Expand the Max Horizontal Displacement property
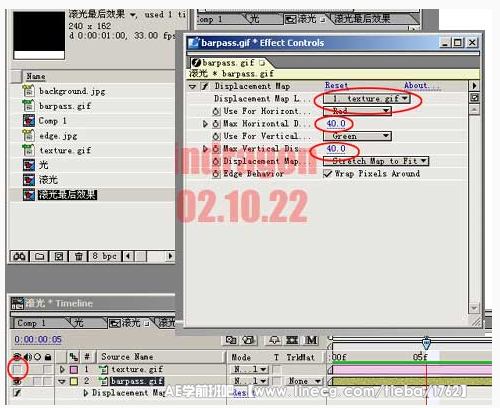This screenshot has height=408, width=500. [x=205, y=124]
